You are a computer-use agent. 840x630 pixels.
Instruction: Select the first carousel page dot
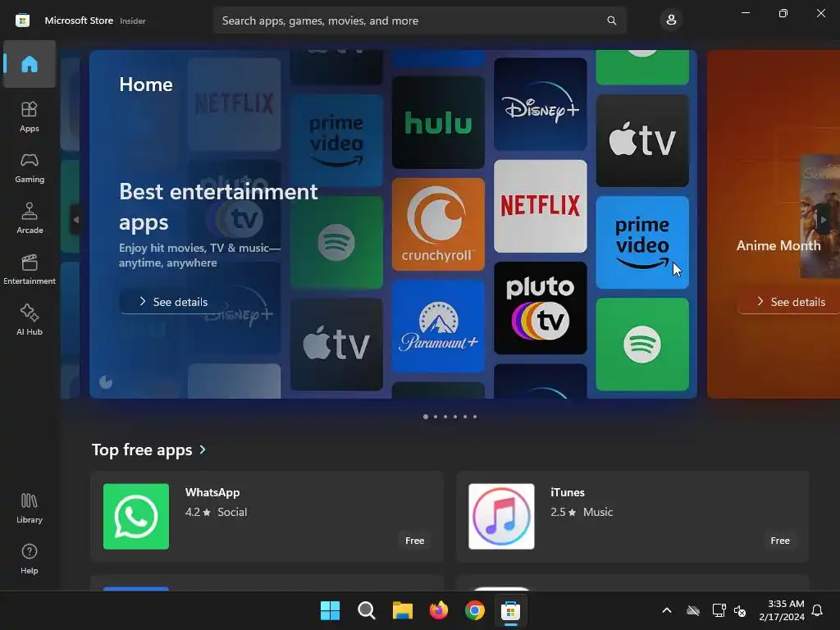coord(426,416)
